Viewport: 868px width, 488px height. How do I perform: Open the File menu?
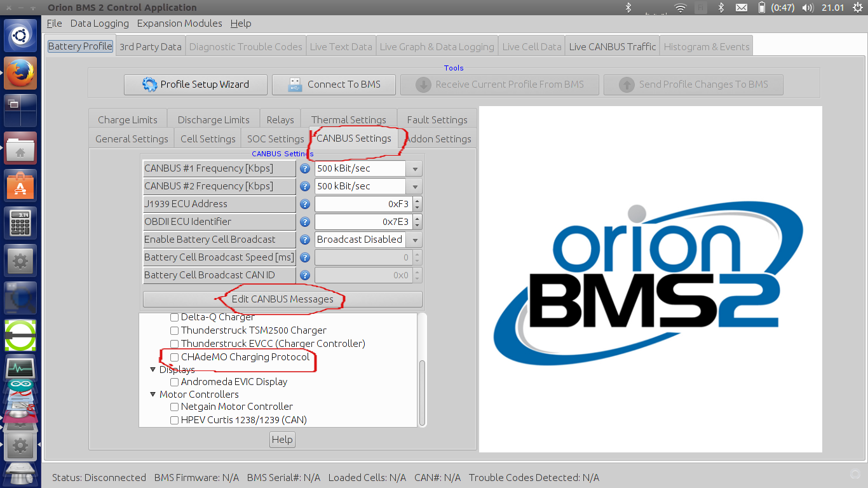pyautogui.click(x=55, y=24)
